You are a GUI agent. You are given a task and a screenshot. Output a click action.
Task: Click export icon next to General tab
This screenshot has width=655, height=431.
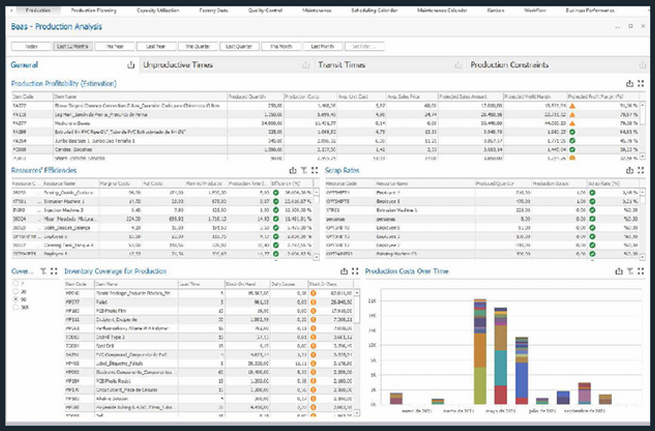131,65
